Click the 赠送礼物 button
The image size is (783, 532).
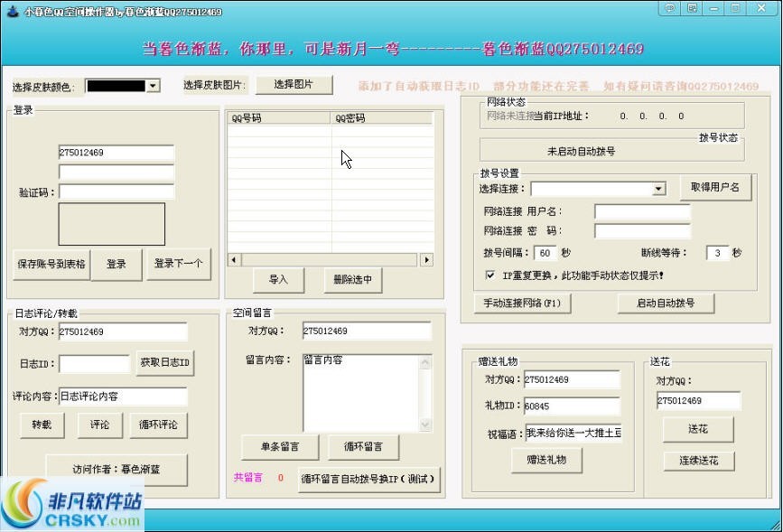click(546, 460)
